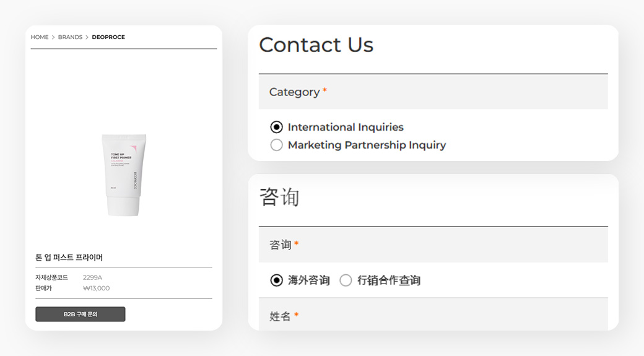644x356 pixels.
Task: Click the Category field label
Action: tap(294, 92)
